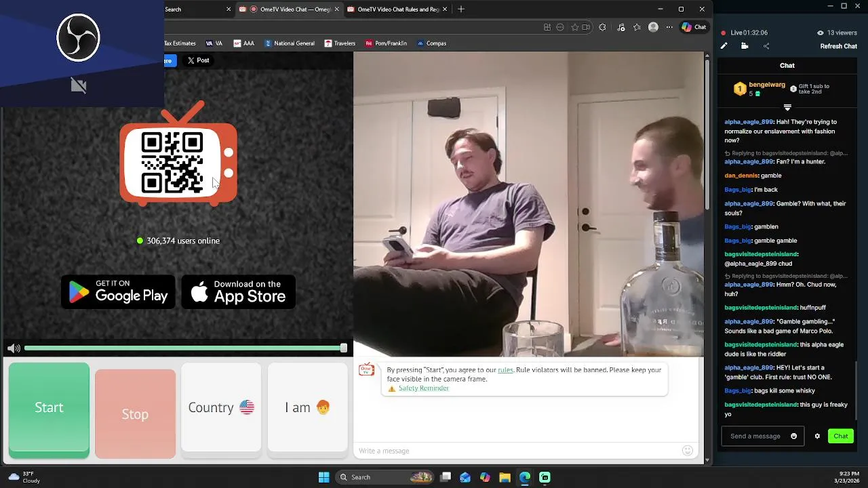Click the video camera icon in stream panel
The height and width of the screenshot is (488, 868).
point(745,46)
